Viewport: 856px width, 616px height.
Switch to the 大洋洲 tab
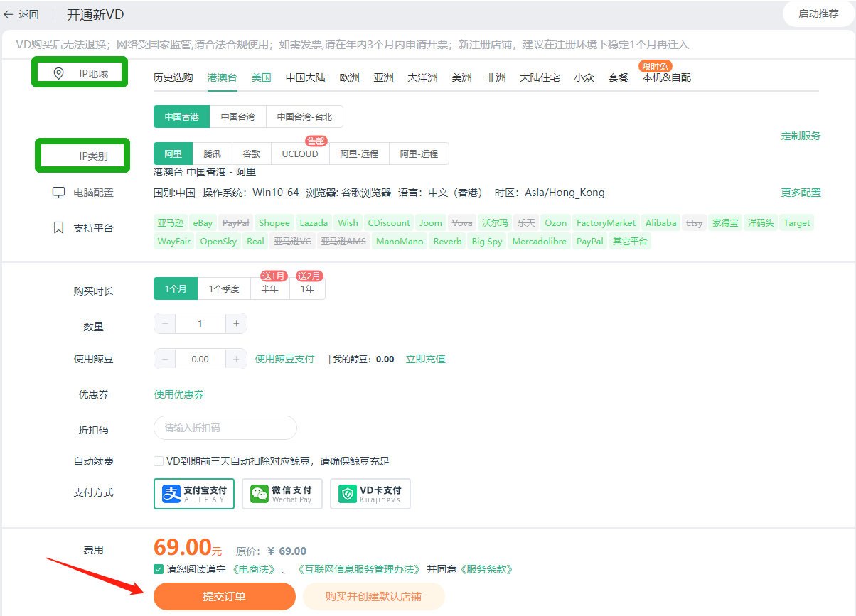[x=422, y=77]
